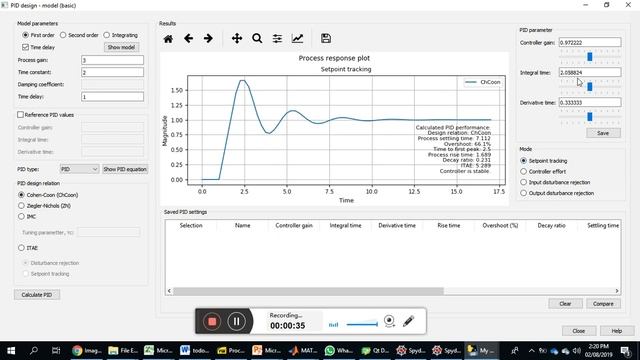Show hidden system tray icons

(x=531, y=350)
